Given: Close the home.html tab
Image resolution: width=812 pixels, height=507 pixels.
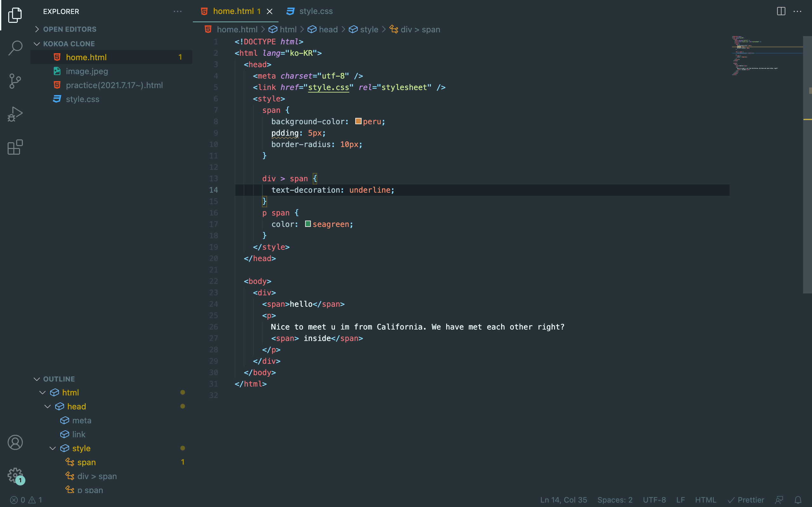Looking at the screenshot, I should coord(269,11).
